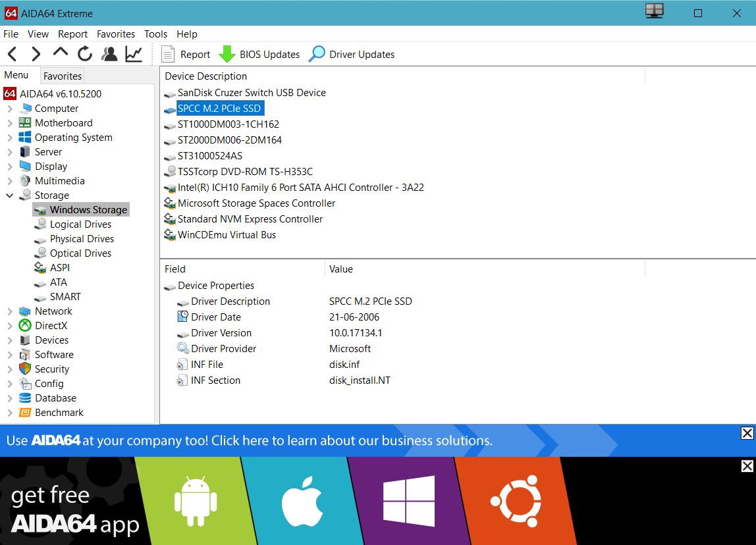
Task: Expand the Motherboard tree node
Action: pos(10,123)
